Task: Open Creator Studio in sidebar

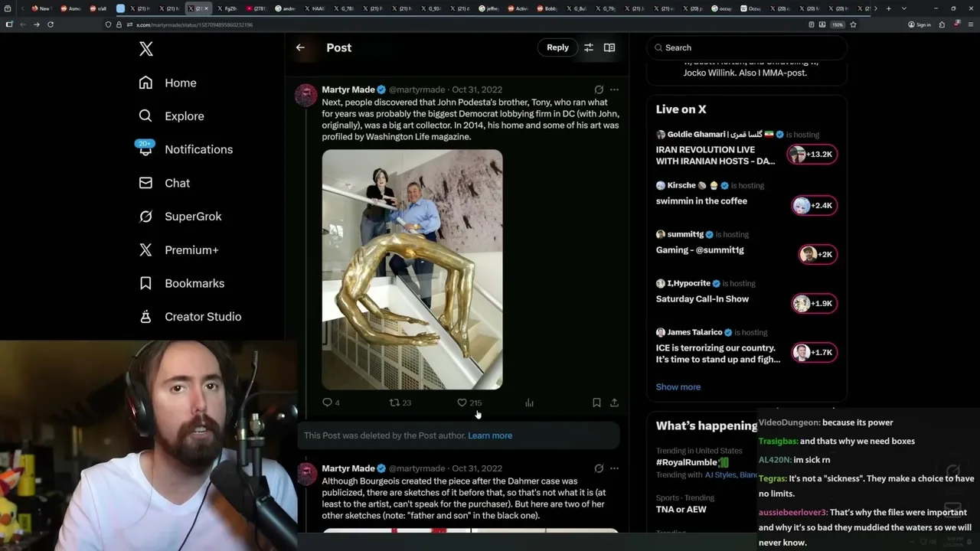Action: click(x=190, y=317)
